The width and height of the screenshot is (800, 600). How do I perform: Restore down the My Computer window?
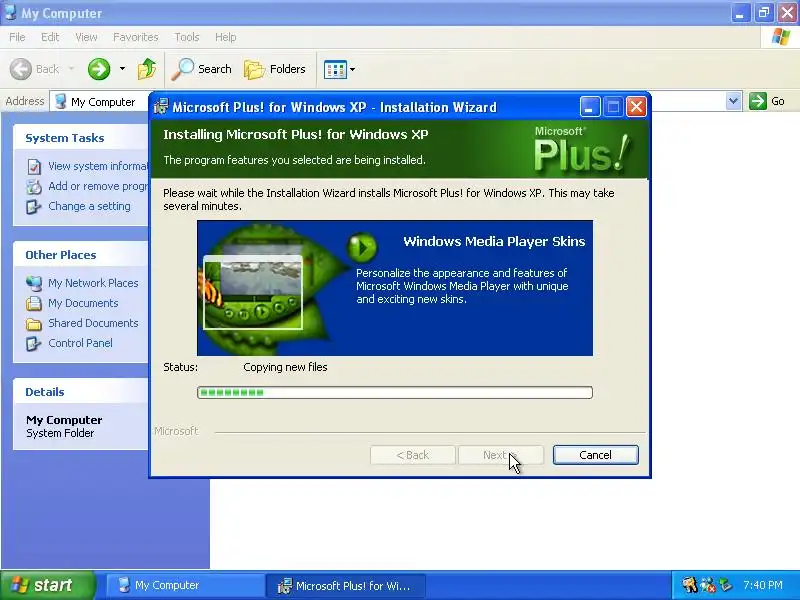tap(764, 13)
